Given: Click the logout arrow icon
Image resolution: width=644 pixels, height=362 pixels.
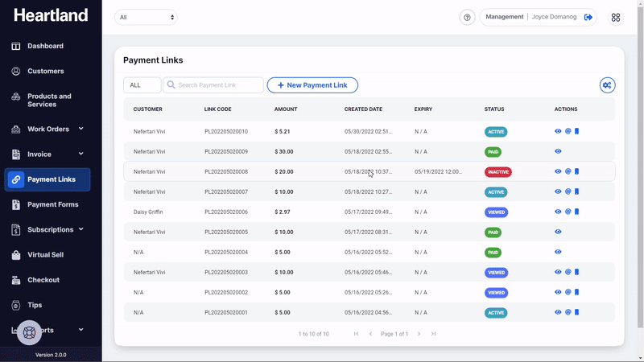Looking at the screenshot, I should [x=588, y=17].
